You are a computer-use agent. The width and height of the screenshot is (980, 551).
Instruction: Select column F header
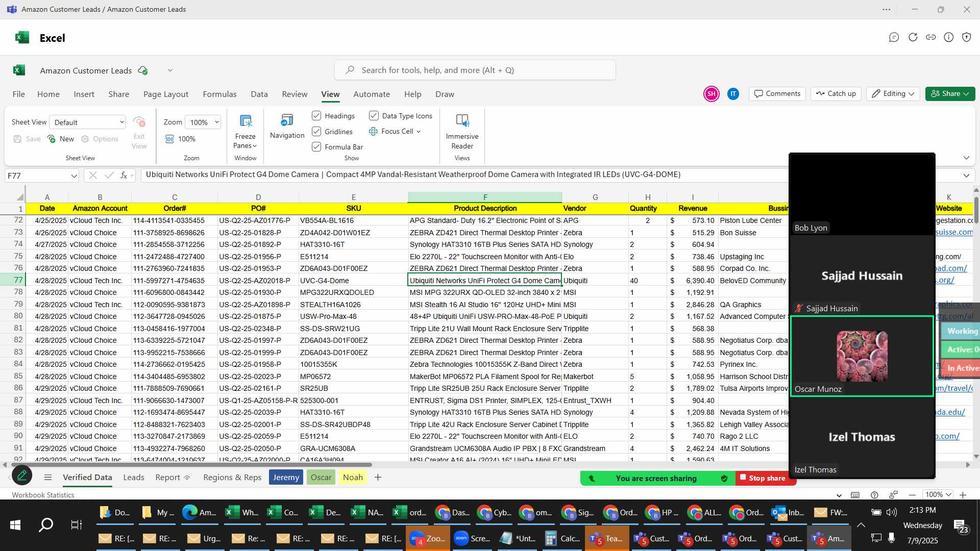[485, 197]
